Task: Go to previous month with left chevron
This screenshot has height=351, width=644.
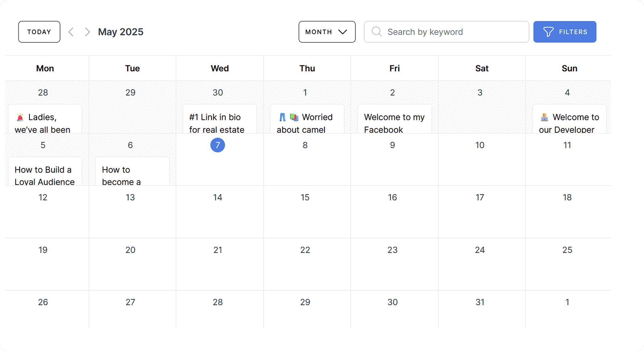Action: coord(71,31)
